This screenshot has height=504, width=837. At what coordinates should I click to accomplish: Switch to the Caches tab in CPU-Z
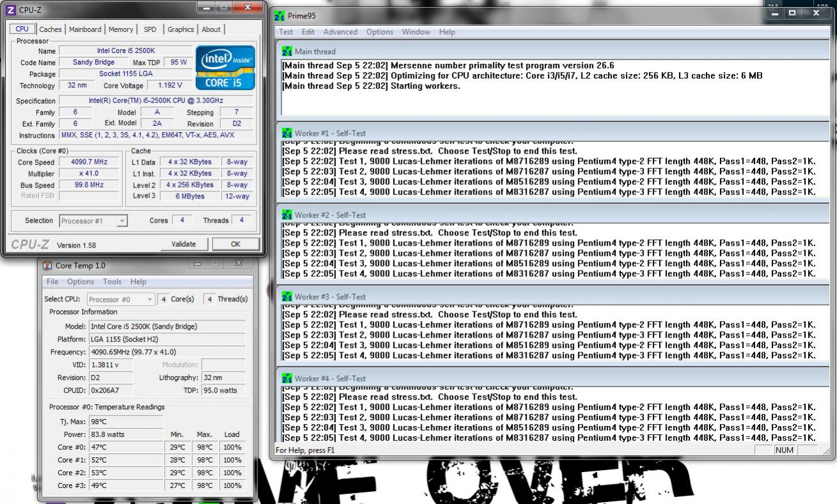[x=51, y=29]
